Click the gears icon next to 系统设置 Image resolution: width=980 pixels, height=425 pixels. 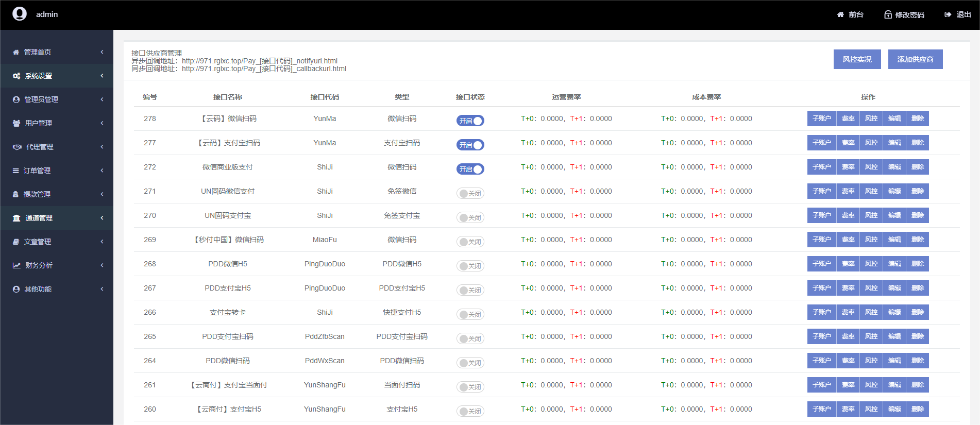click(x=16, y=76)
